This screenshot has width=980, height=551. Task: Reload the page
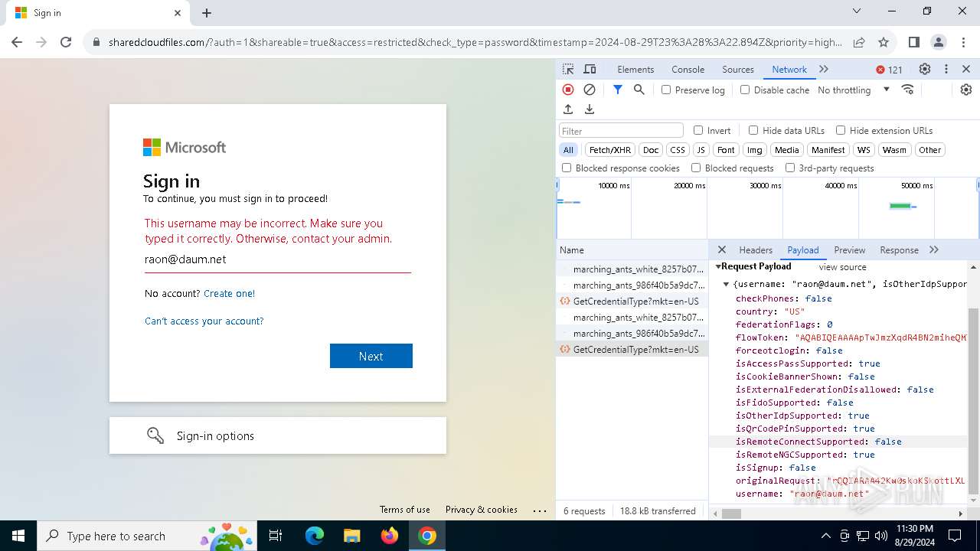pos(66,43)
